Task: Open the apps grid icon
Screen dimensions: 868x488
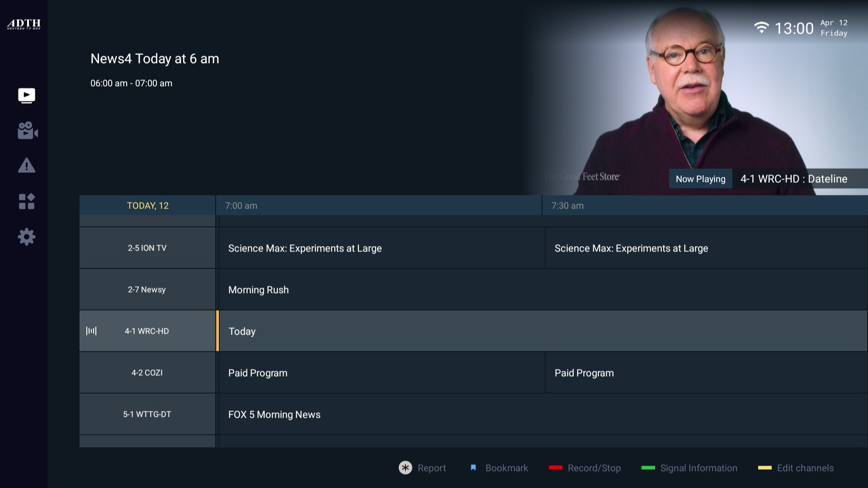Action: [26, 202]
